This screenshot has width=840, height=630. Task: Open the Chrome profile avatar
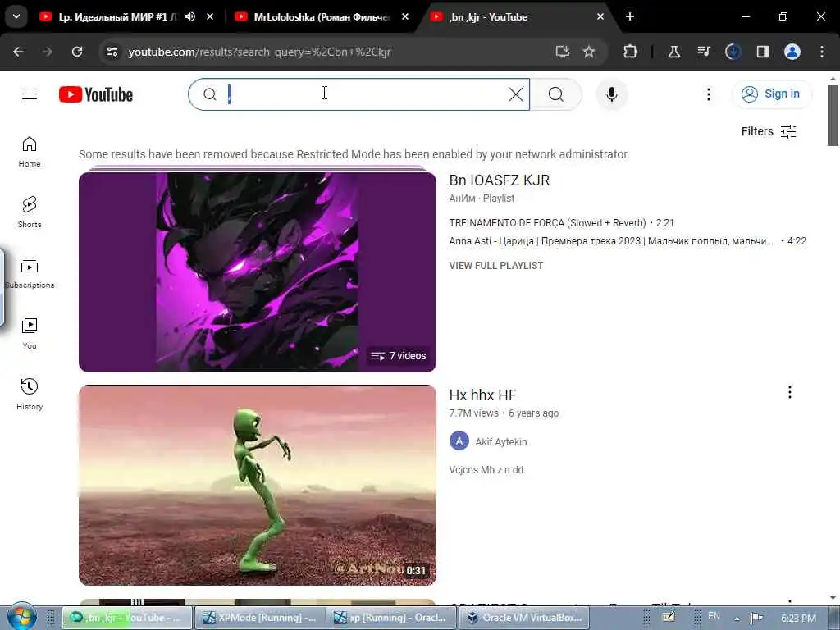point(792,52)
